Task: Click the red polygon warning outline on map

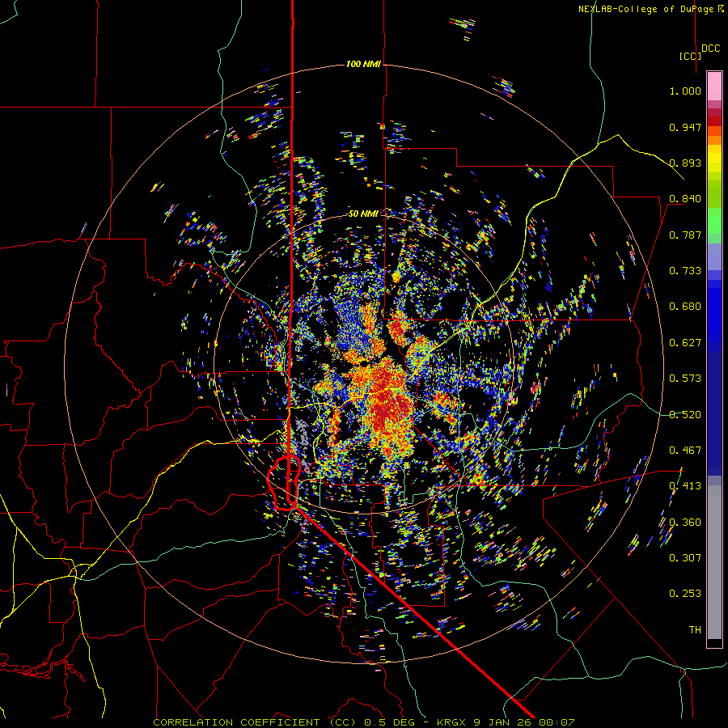Action: [284, 483]
